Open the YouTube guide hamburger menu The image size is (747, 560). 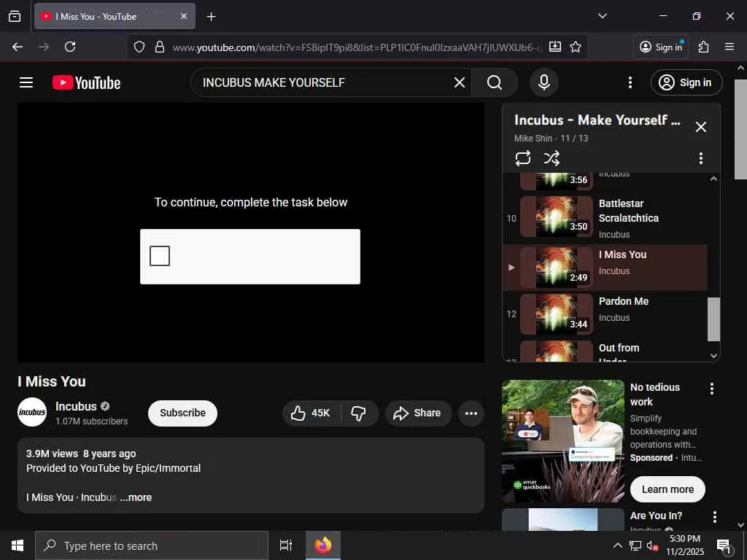point(26,82)
